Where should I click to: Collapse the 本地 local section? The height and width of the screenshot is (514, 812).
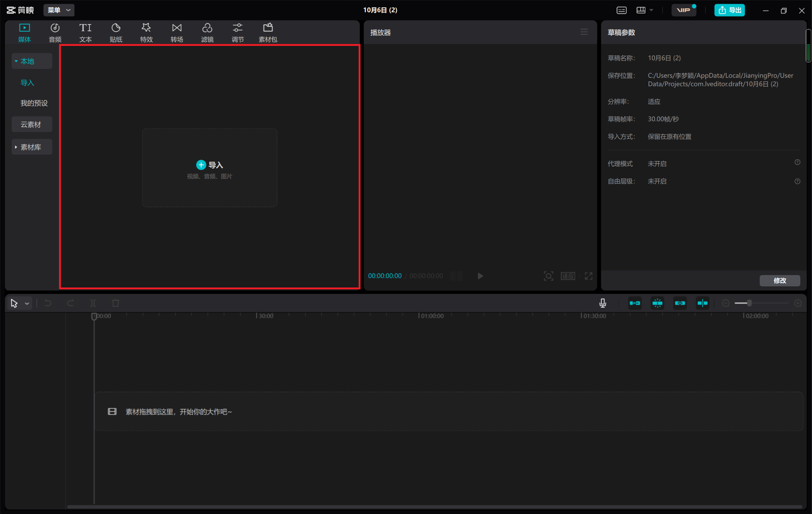[x=32, y=61]
